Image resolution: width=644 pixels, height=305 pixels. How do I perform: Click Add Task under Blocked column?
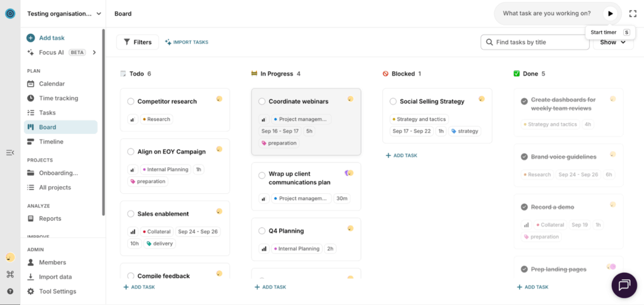coord(401,155)
